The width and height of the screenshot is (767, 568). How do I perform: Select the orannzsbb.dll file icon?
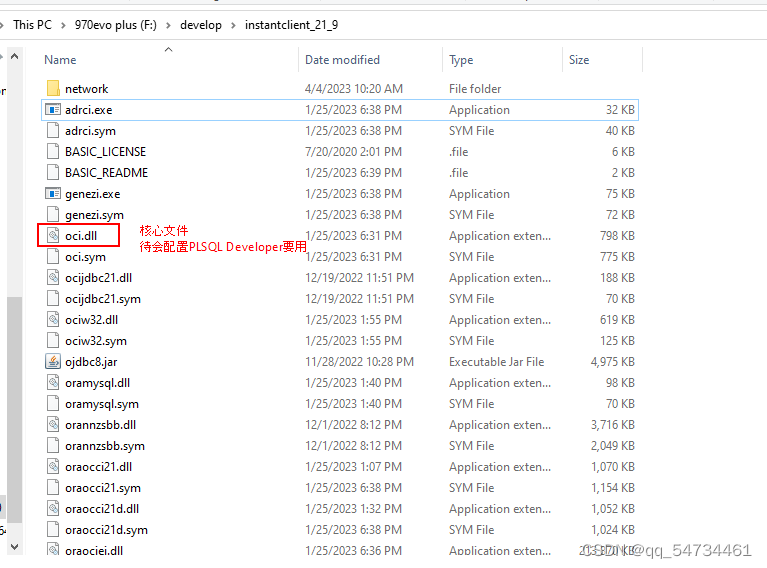(x=53, y=425)
